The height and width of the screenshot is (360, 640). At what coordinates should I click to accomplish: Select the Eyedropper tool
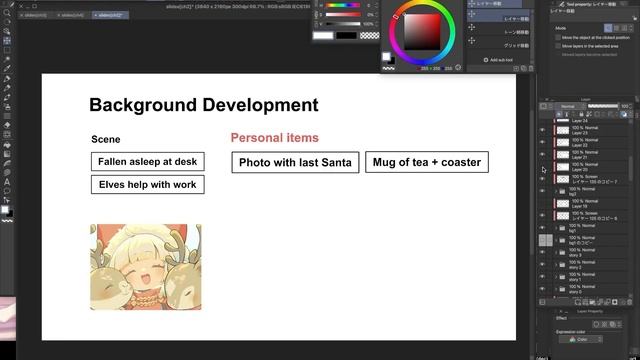click(x=7, y=69)
